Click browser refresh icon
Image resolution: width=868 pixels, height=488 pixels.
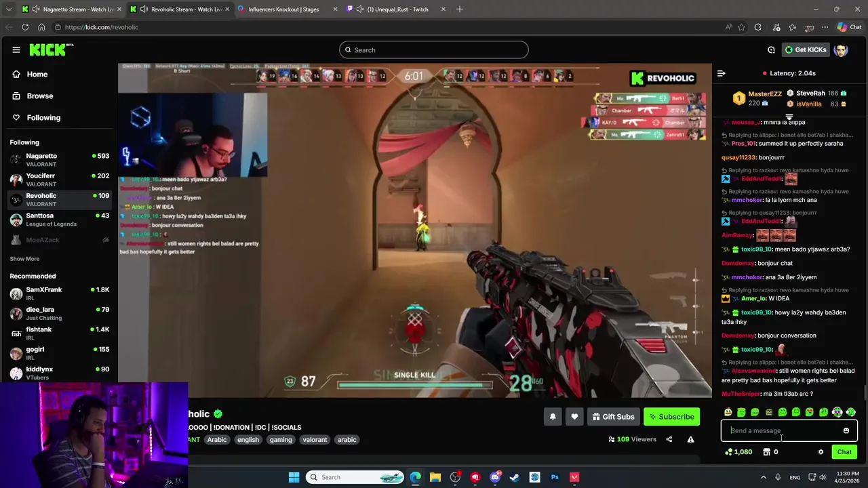pos(25,27)
